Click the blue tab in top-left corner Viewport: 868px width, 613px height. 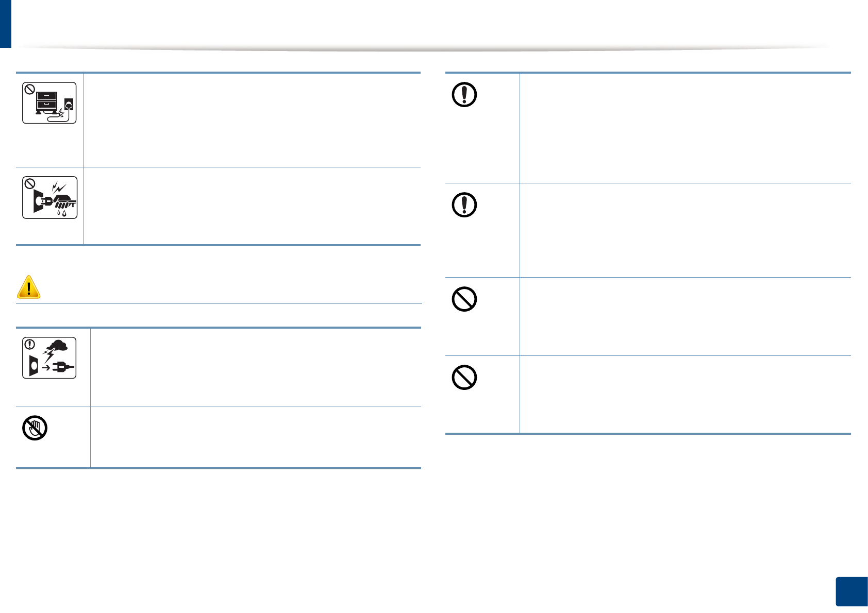[x=5, y=24]
